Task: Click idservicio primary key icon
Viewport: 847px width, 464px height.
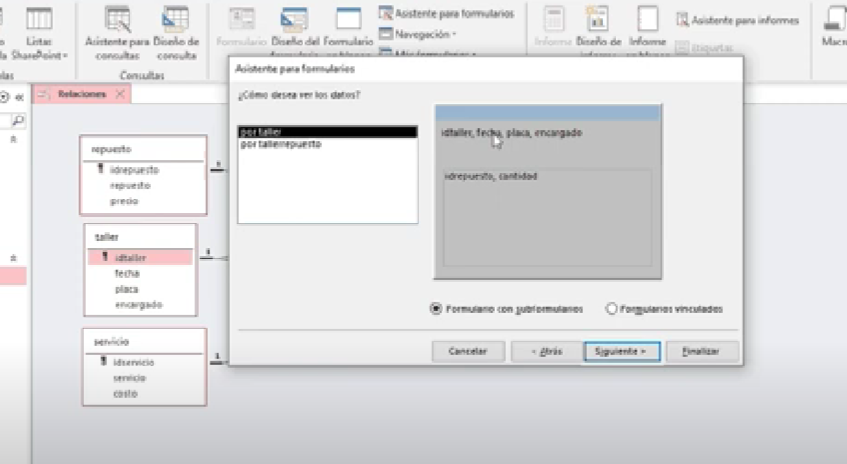Action: click(x=104, y=361)
